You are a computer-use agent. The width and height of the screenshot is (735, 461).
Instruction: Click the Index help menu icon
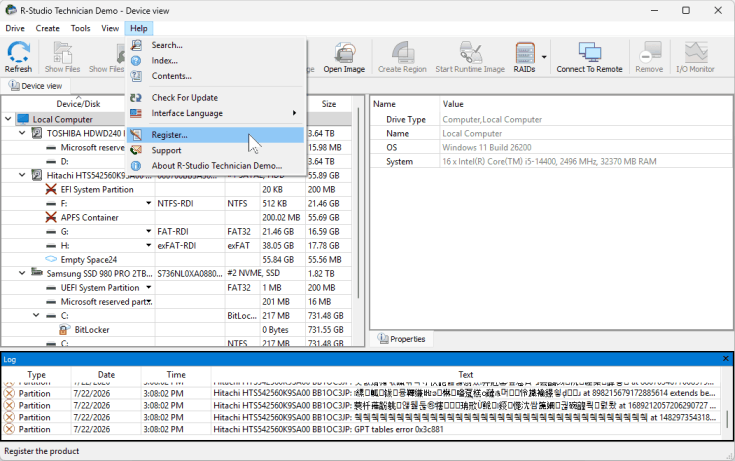136,60
